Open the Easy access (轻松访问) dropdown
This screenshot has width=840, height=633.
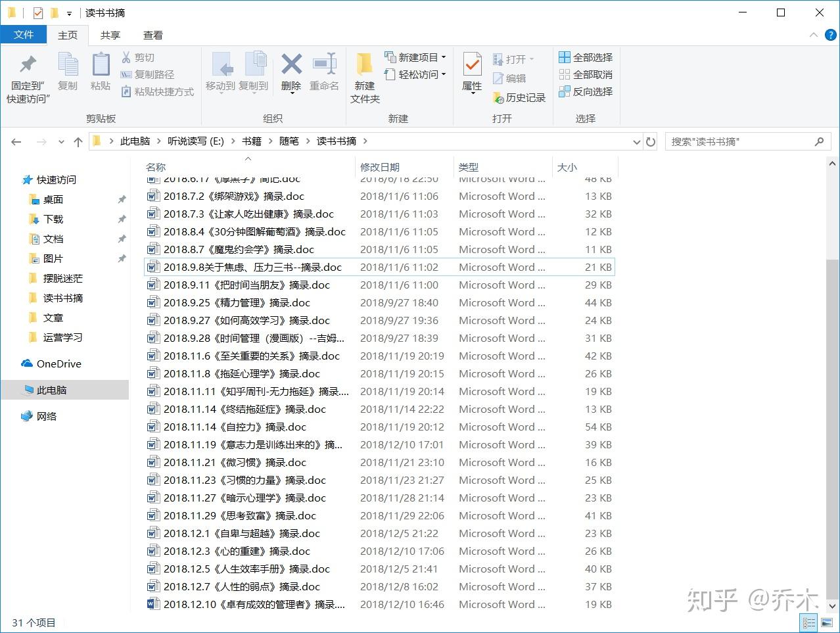click(x=444, y=74)
